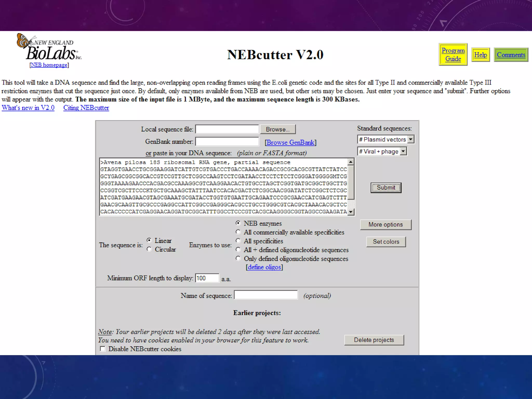Viewport: 532px width, 399px height.
Task: Open the yellow Help button
Action: pos(480,55)
